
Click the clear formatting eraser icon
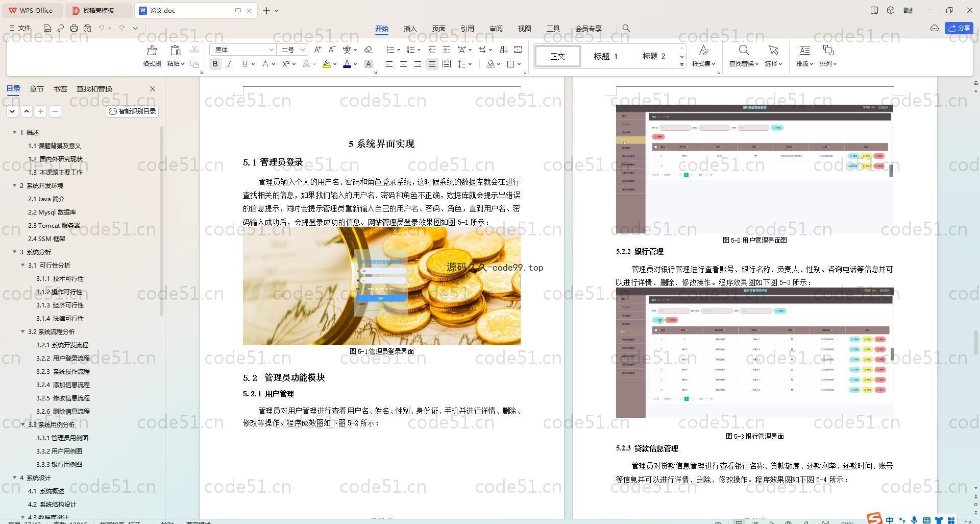coord(368,50)
